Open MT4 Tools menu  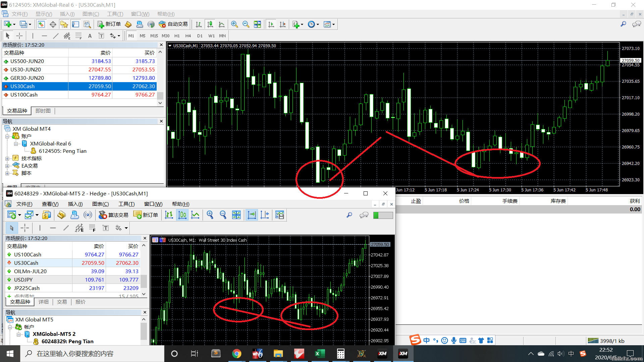[115, 14]
